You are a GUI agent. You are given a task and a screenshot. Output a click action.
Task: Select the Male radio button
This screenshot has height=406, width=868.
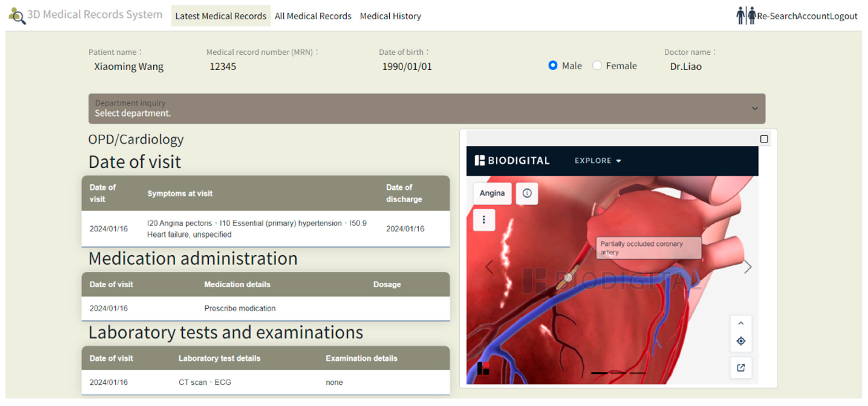(x=553, y=66)
